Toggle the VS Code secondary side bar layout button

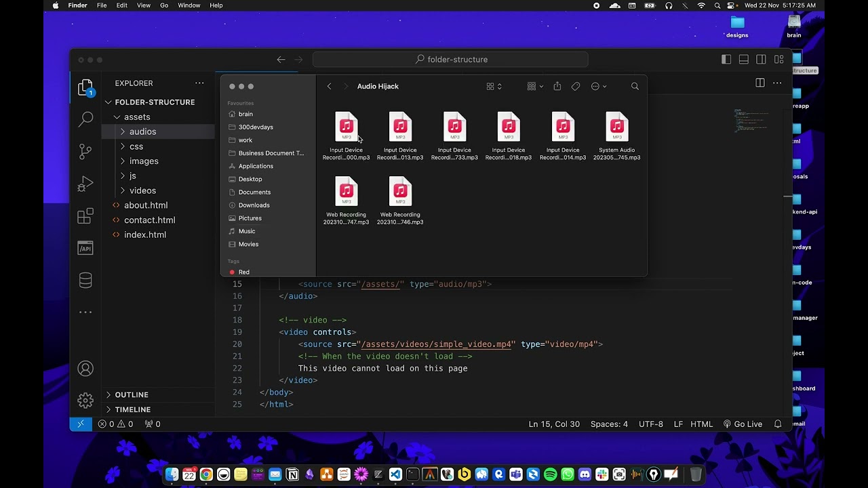click(x=762, y=60)
